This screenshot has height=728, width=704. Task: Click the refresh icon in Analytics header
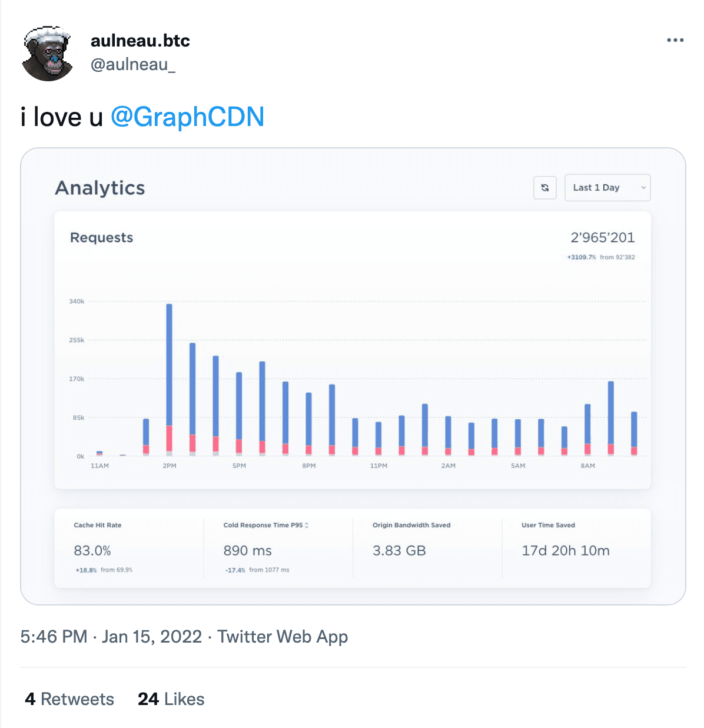pos(544,187)
